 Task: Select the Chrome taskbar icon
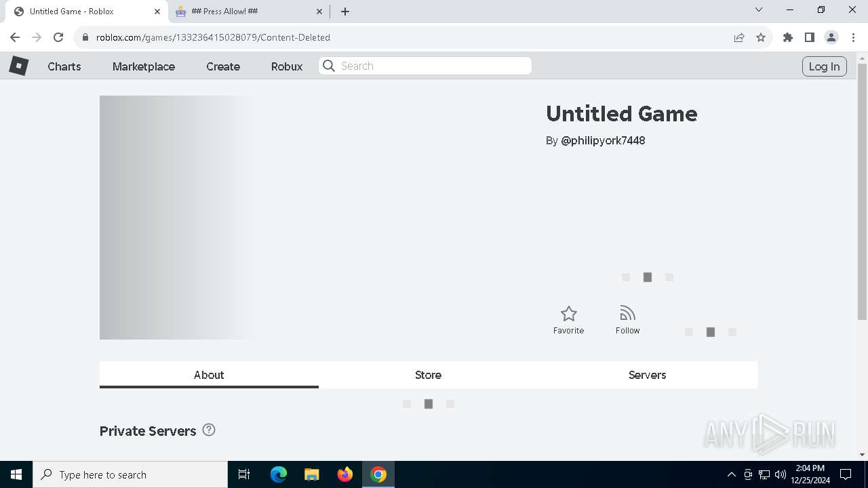click(378, 474)
